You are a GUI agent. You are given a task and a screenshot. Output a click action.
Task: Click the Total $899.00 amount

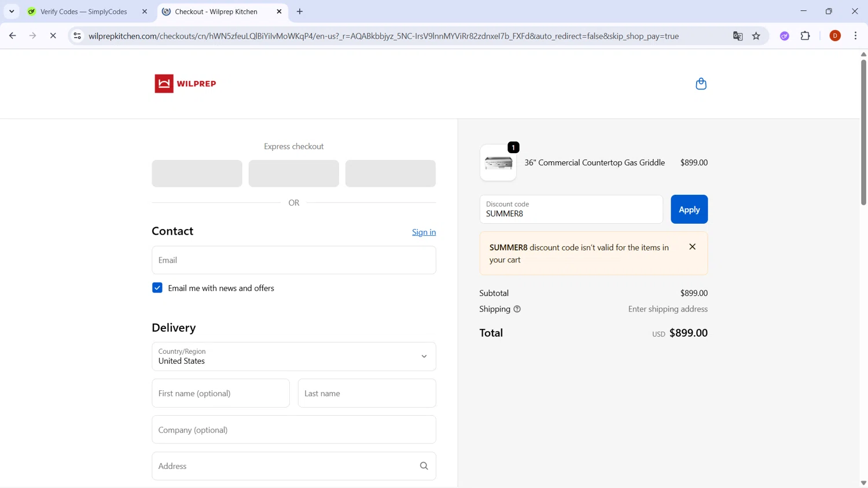tap(688, 333)
